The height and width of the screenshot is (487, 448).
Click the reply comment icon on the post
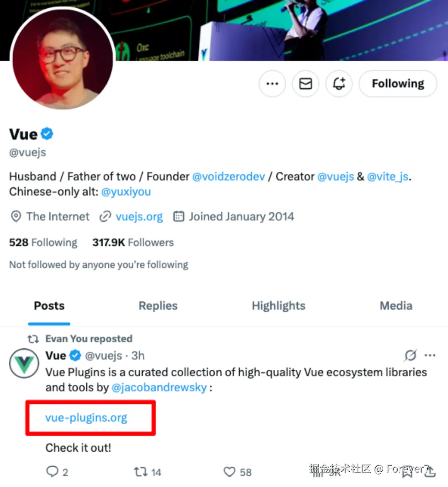(x=53, y=472)
